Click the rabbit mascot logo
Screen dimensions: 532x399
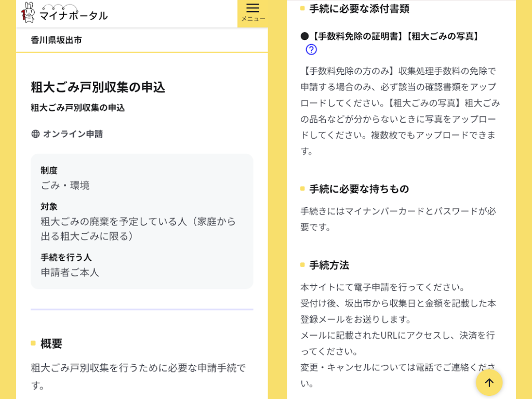[x=28, y=12]
